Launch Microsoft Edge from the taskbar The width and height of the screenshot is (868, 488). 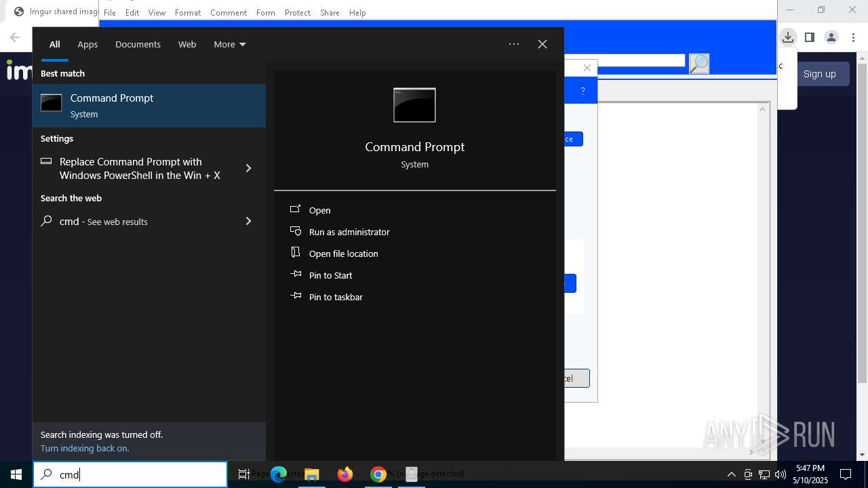click(279, 474)
